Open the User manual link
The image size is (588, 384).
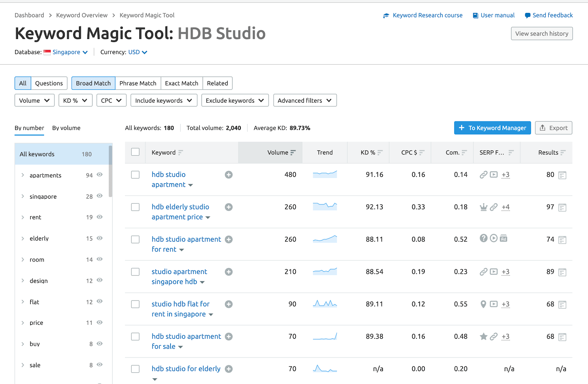coord(494,15)
